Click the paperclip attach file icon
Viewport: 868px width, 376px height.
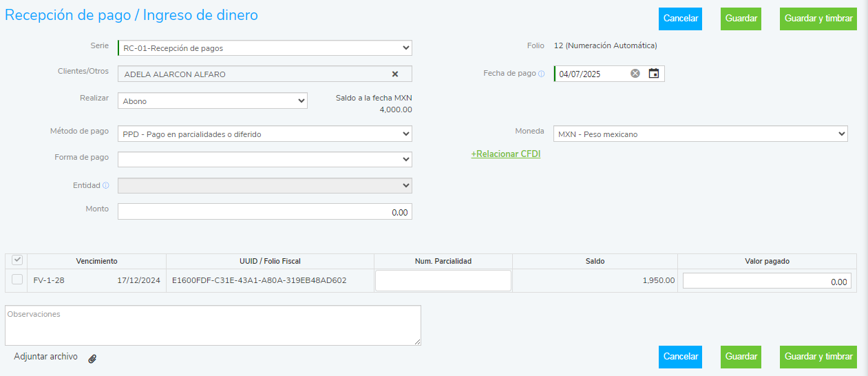[92, 358]
